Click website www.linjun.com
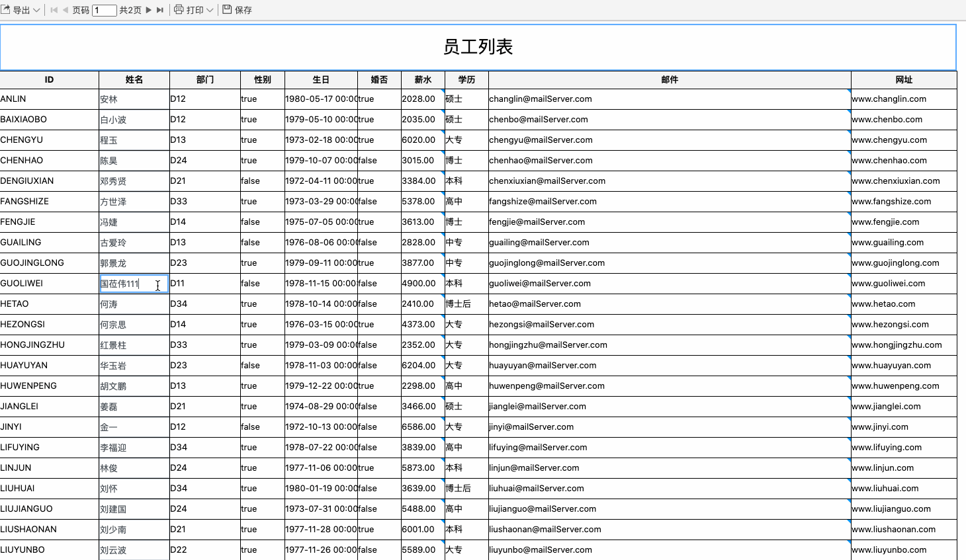Viewport: 966px width, 560px height. [x=883, y=467]
